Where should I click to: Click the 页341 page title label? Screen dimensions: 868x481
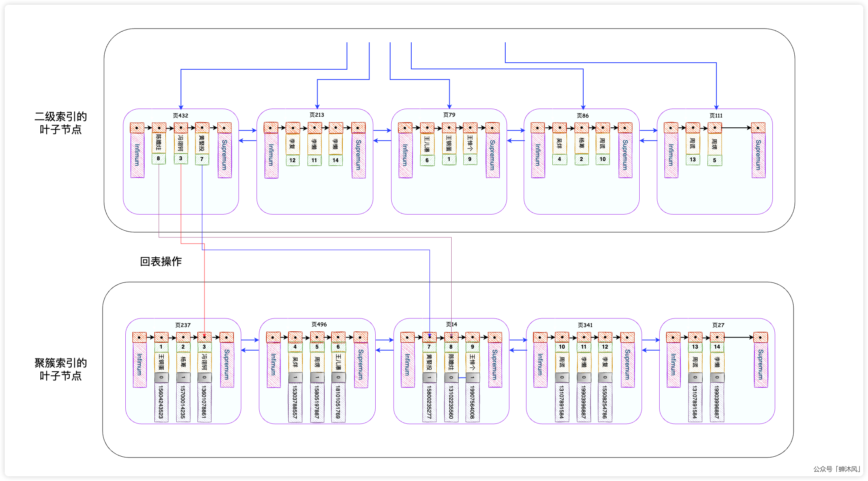tap(585, 325)
